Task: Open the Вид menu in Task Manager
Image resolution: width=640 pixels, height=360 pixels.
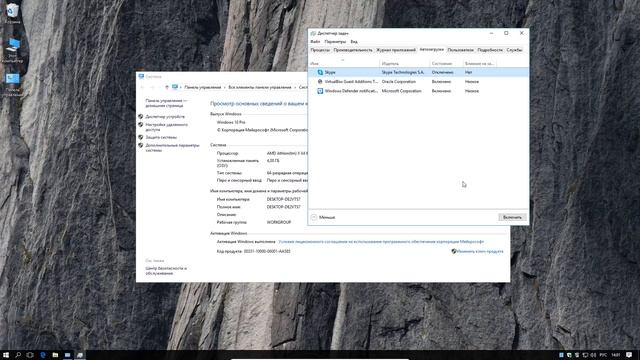Action: [354, 42]
